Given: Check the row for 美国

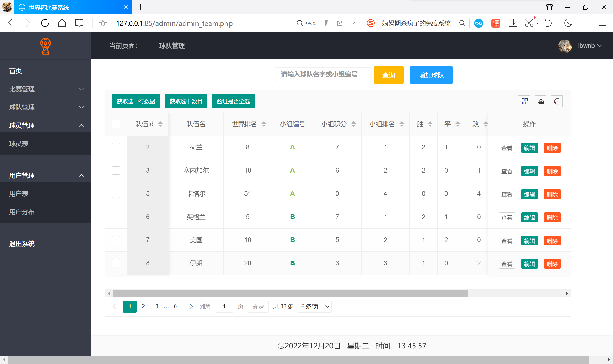Looking at the screenshot, I should click(x=116, y=240).
